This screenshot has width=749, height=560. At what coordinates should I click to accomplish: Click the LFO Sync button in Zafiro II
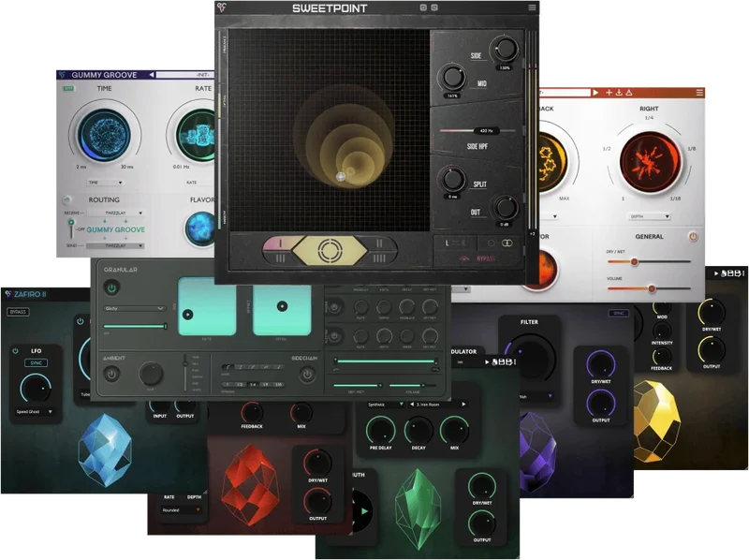tap(36, 363)
